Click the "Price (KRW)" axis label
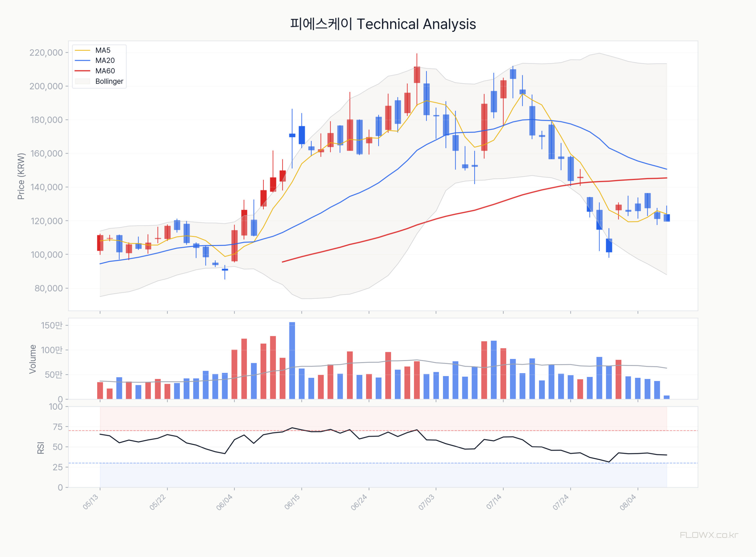 [x=21, y=176]
